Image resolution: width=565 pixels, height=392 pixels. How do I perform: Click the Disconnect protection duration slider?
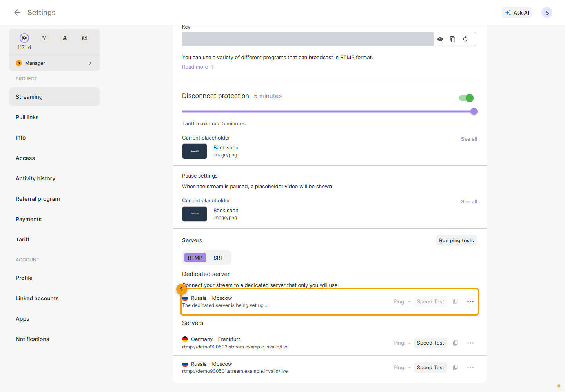pos(330,111)
